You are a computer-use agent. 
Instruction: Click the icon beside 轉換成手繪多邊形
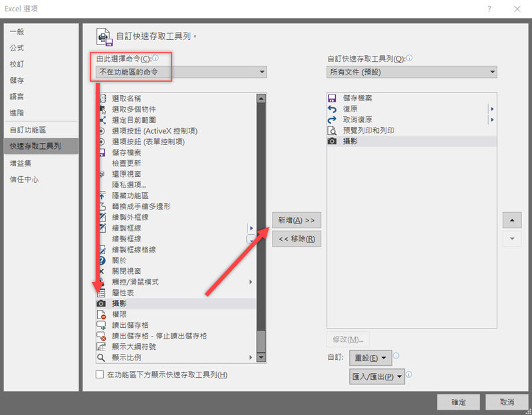pyautogui.click(x=102, y=206)
